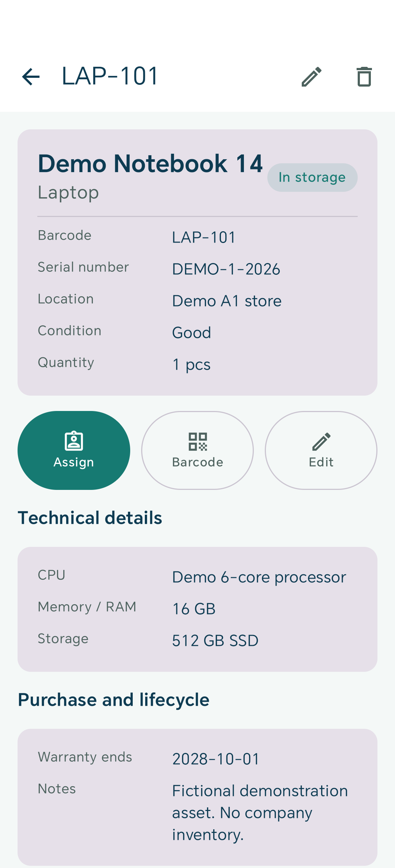This screenshot has width=395, height=868.
Task: Select Demo 6-core processor value
Action: pyautogui.click(x=259, y=577)
